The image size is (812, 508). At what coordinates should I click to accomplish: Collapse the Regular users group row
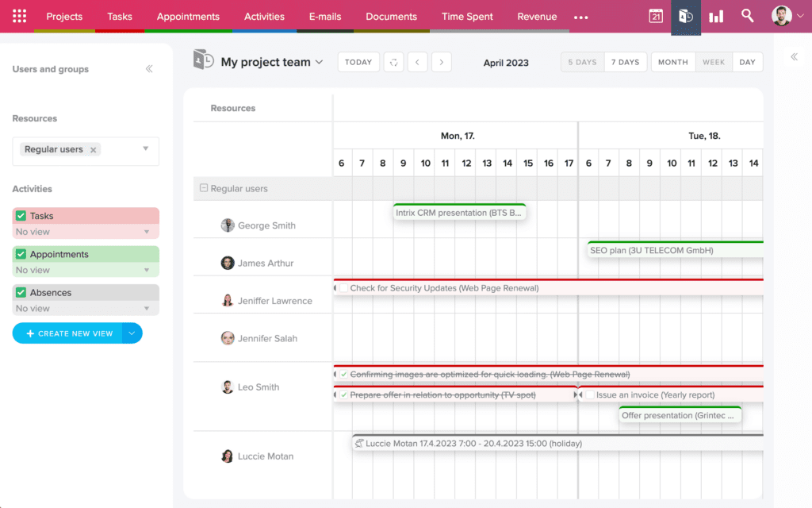tap(205, 188)
